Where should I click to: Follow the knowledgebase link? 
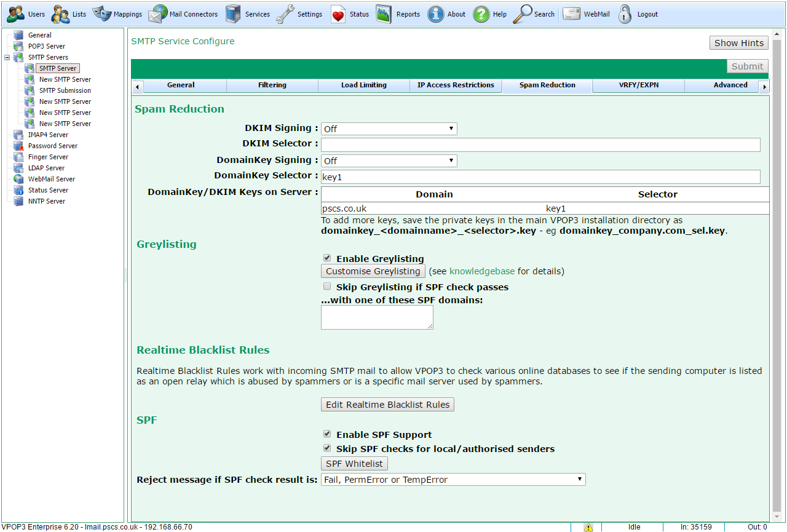(x=482, y=271)
